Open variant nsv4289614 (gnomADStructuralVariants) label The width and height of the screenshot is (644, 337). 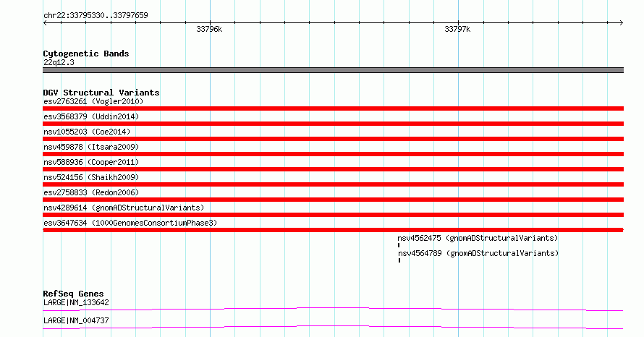tap(124, 208)
